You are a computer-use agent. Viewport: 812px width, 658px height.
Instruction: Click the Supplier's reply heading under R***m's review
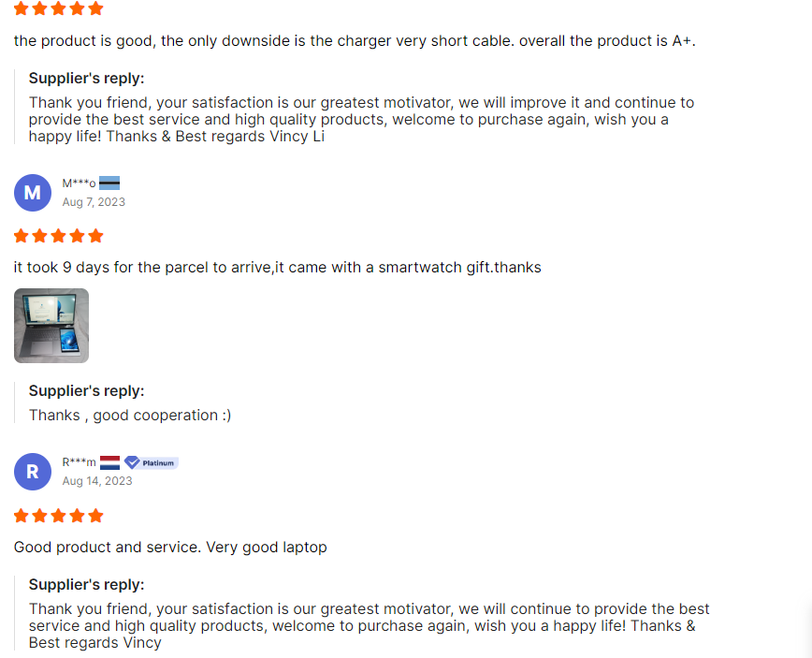click(x=87, y=585)
